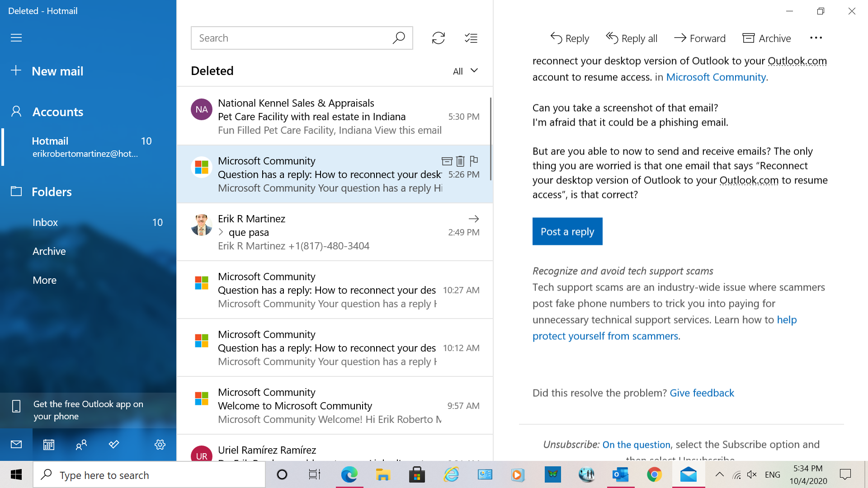The height and width of the screenshot is (488, 868).
Task: Click the Post a reply button
Action: pos(567,231)
